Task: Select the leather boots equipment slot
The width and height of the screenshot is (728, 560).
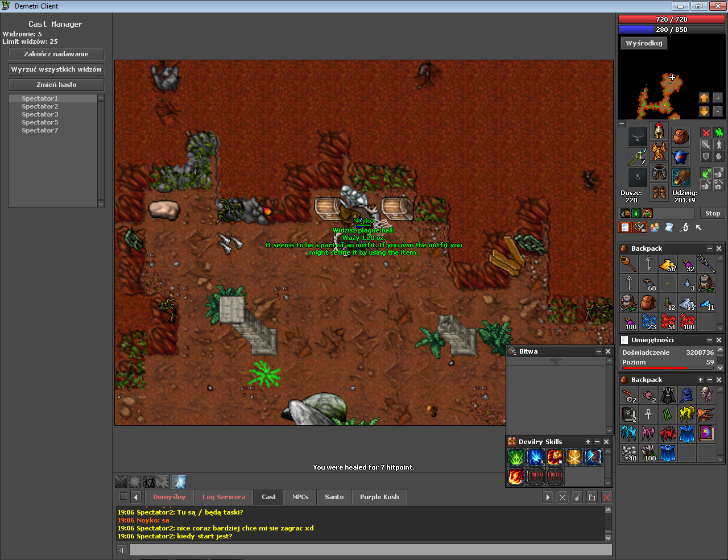Action: coord(659,193)
